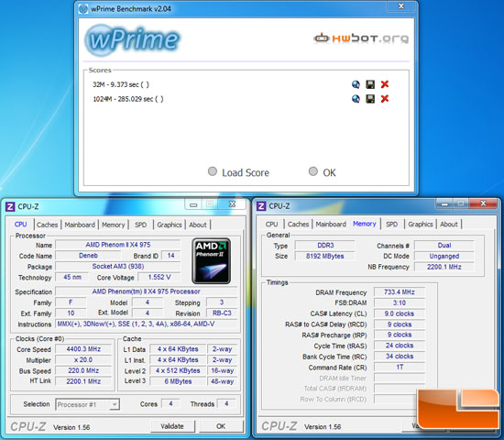This screenshot has height=440, width=504.
Task: Close the right CPU-Z window
Action: (x=483, y=203)
